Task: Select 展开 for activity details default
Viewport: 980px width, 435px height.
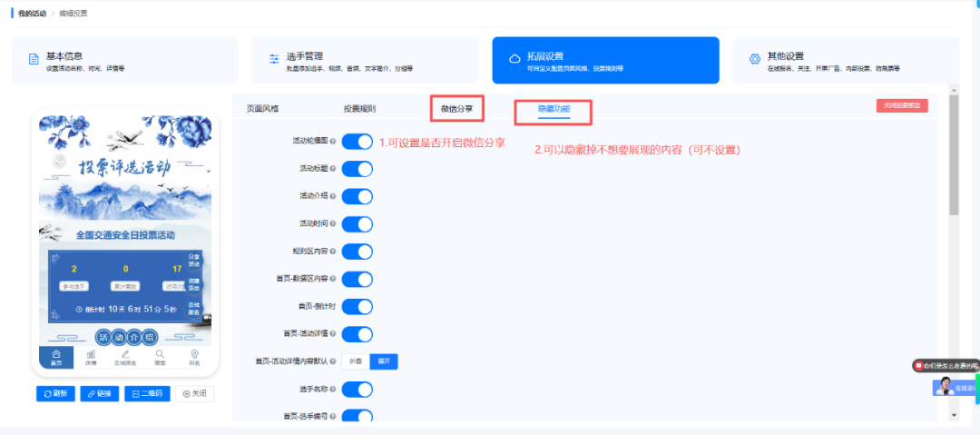Action: pyautogui.click(x=384, y=361)
